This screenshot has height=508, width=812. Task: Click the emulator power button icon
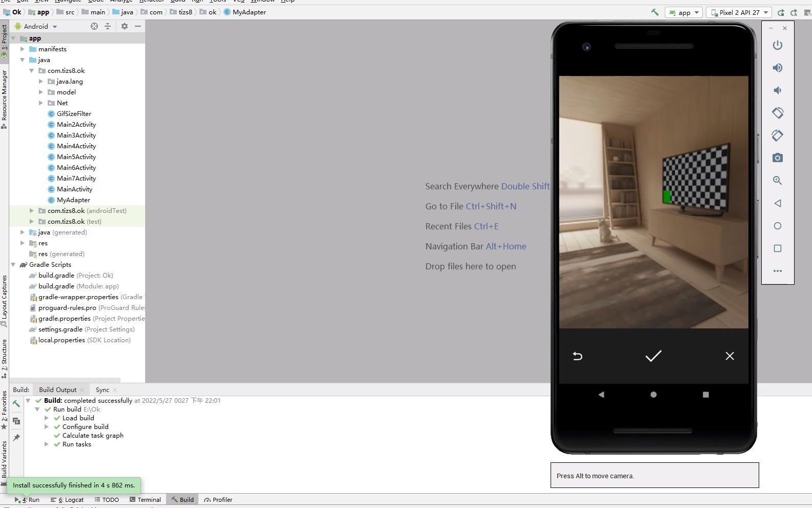778,45
